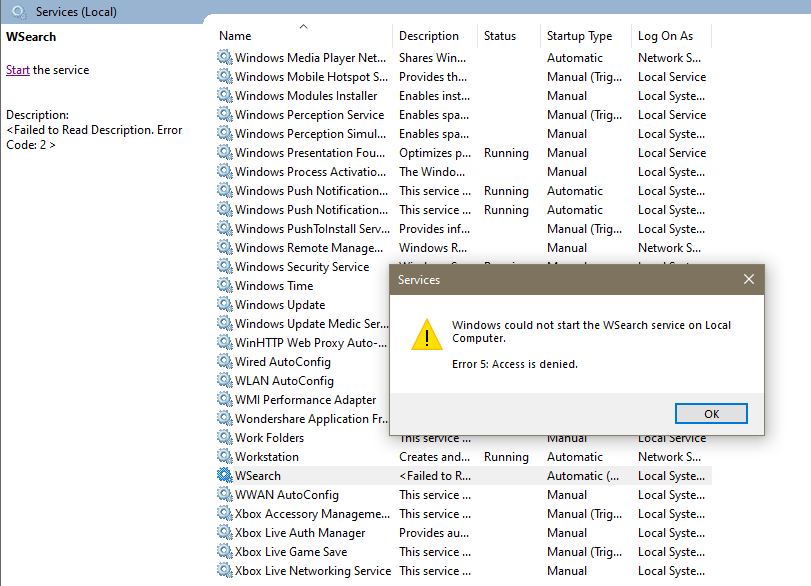Click the Services (Local) header icon
The width and height of the screenshot is (811, 586).
(x=19, y=11)
